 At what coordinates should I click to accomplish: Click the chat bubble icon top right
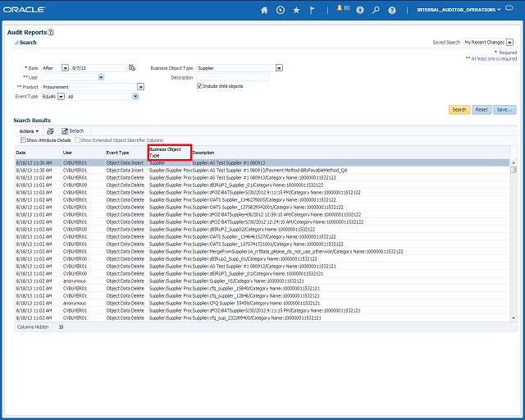[509, 8]
